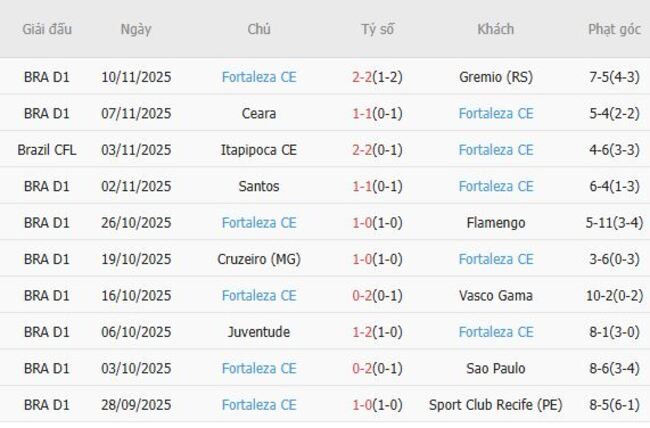Screen dimensions: 650x428
Task: Select the Sao Paulo team name
Action: 495,369
